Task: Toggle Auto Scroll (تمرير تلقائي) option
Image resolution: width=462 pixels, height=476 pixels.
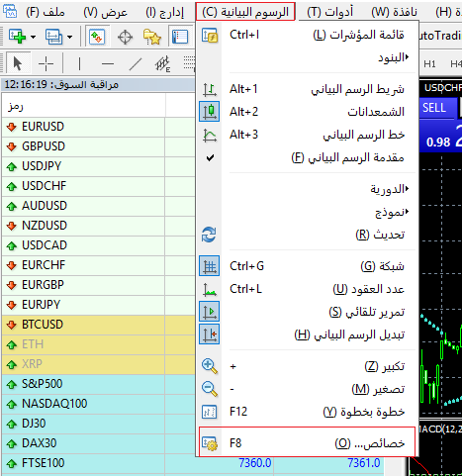Action: [308, 312]
